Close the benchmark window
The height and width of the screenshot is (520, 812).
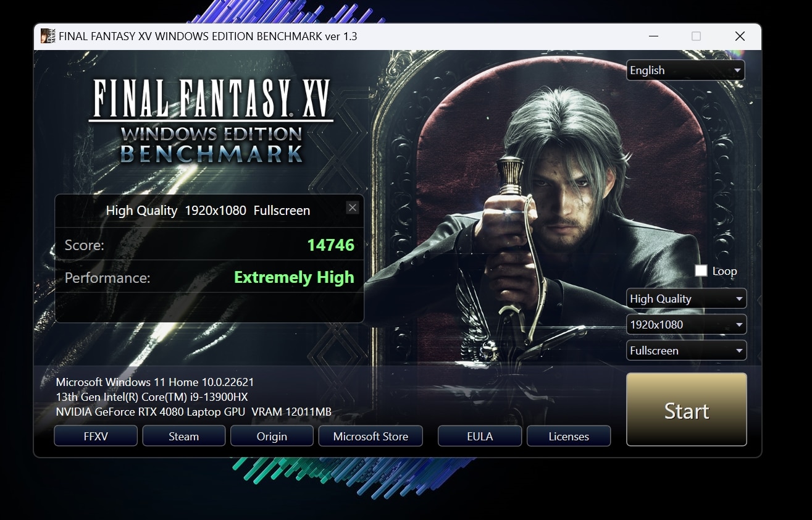[740, 36]
